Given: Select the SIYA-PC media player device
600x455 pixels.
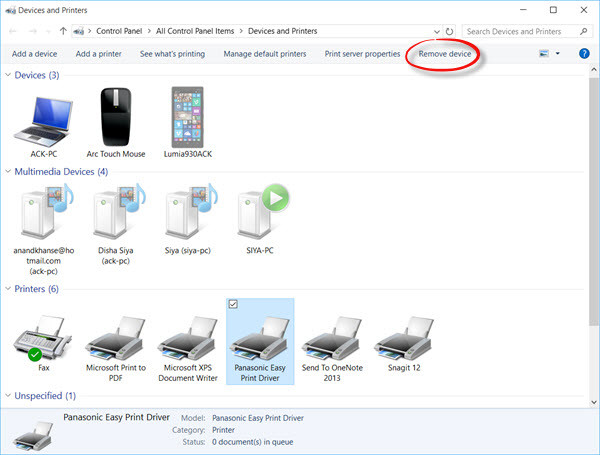Looking at the screenshot, I should tap(262, 211).
